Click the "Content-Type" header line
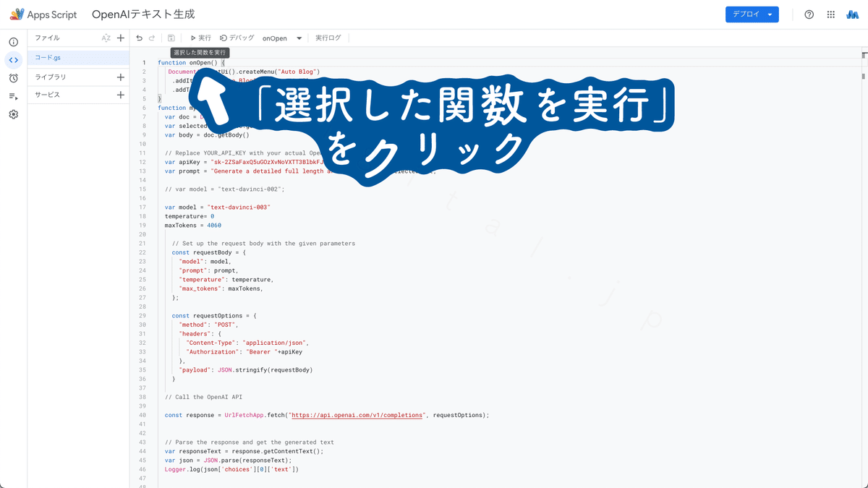This screenshot has width=868, height=488. click(x=247, y=343)
